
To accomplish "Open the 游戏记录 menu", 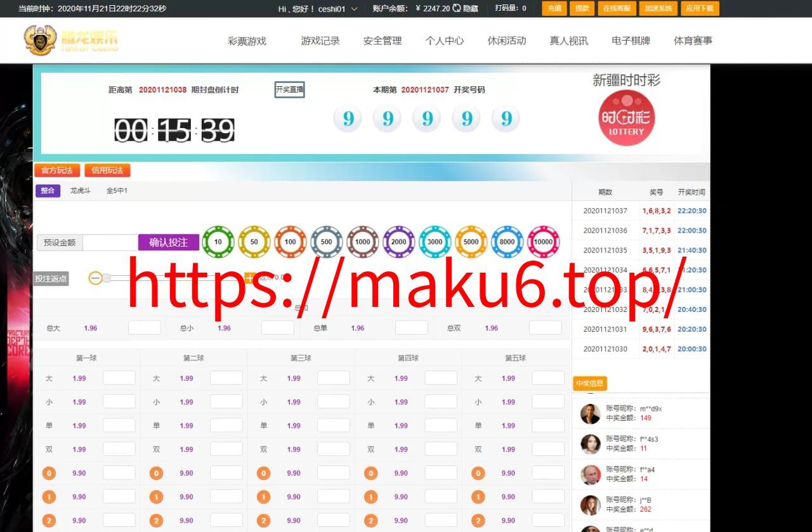I will pyautogui.click(x=320, y=41).
